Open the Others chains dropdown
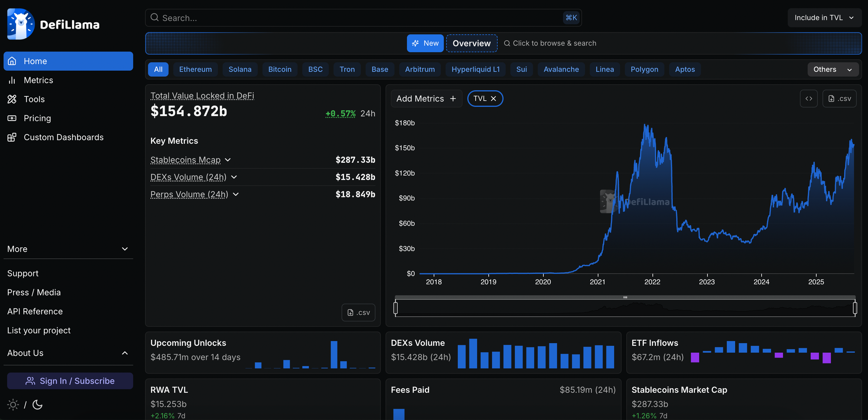868x420 pixels. [x=833, y=69]
